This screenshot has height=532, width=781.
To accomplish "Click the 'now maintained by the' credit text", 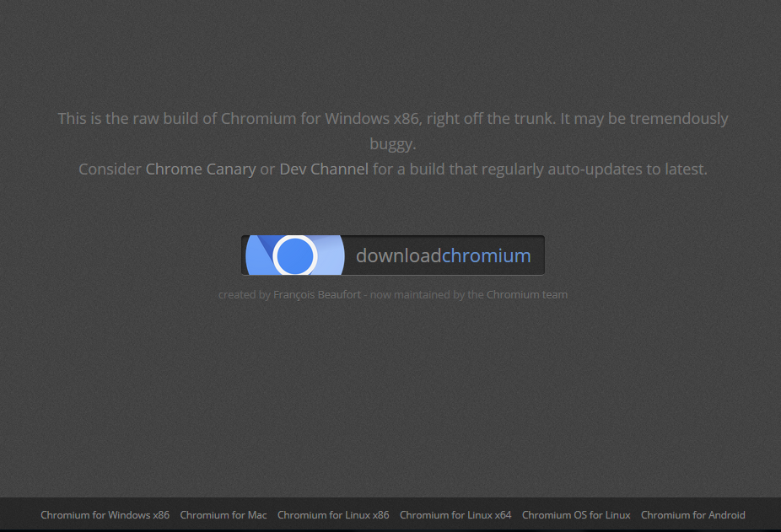I will click(x=427, y=295).
